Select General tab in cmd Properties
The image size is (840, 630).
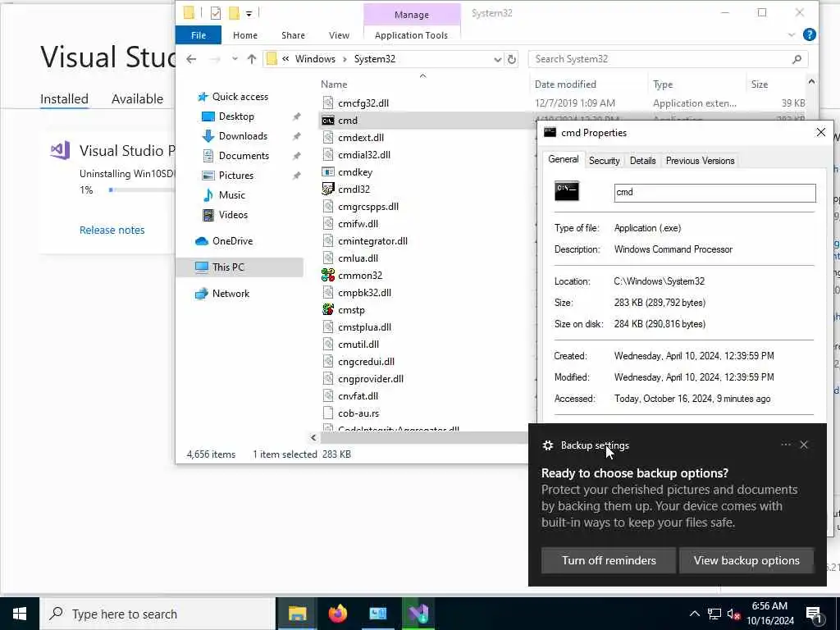coord(563,159)
